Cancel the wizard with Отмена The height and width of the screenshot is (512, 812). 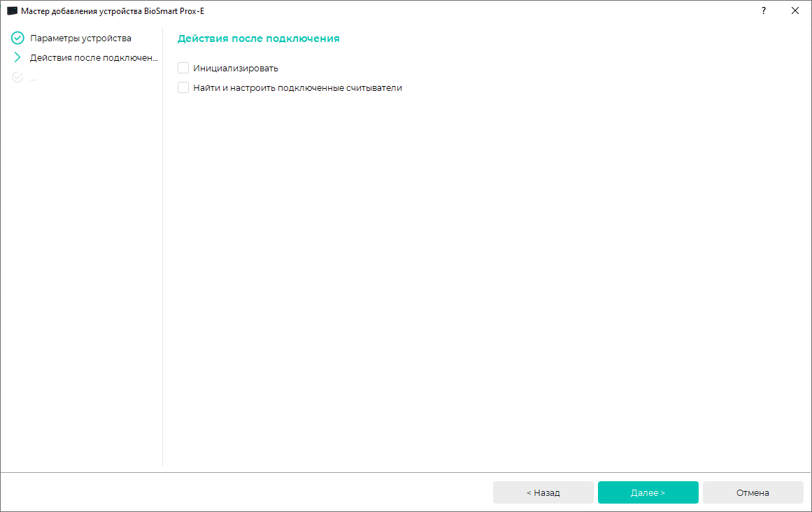[753, 492]
